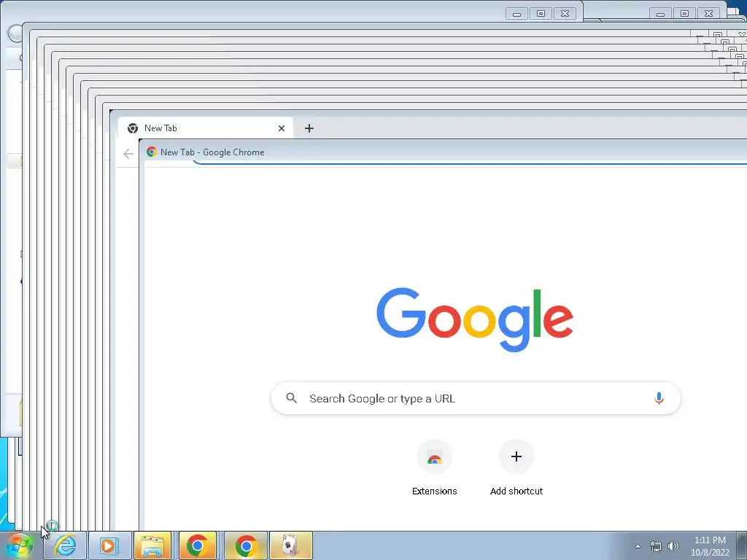Start voice search with microphone icon
This screenshot has height=560, width=747.
(x=659, y=398)
